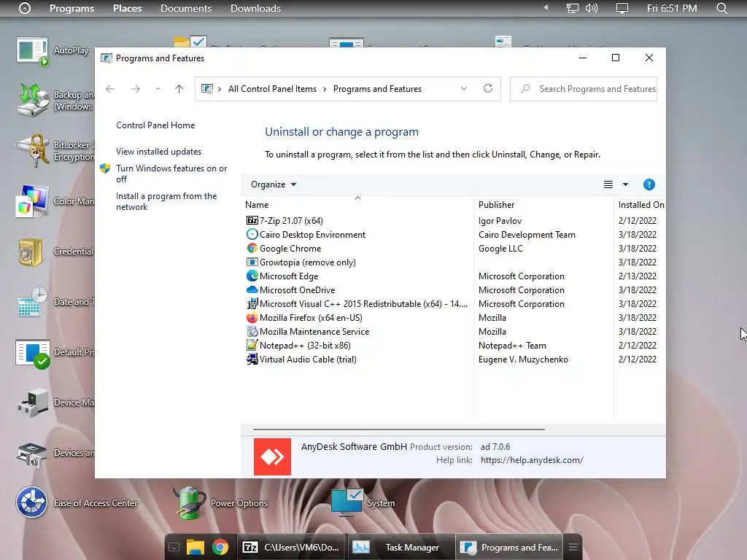Select the 7-Zip 21.07 (x64) program icon
The width and height of the screenshot is (747, 560).
coord(252,220)
